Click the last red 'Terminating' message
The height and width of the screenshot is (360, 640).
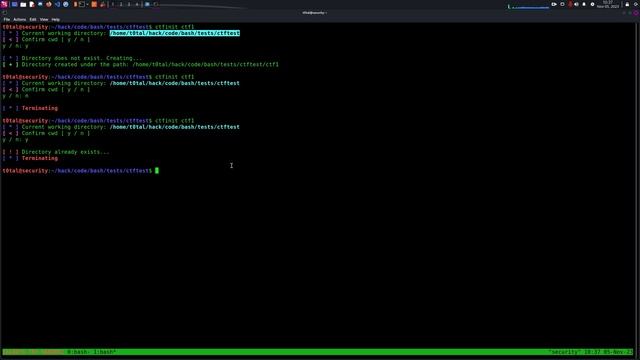(40, 158)
